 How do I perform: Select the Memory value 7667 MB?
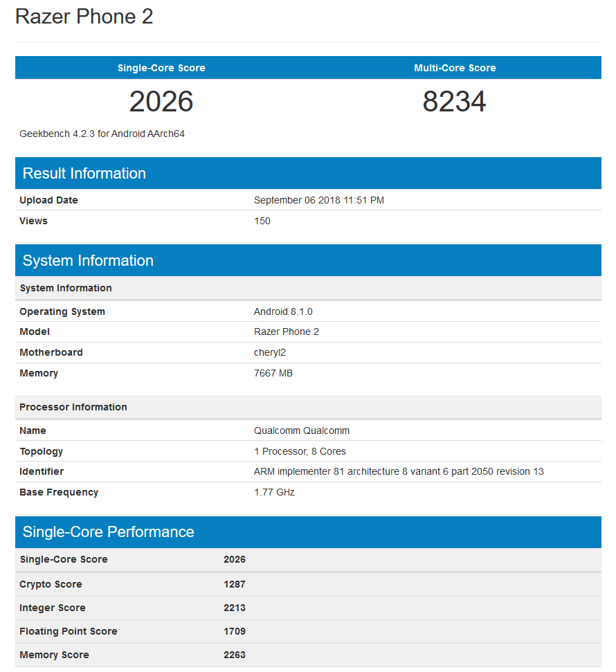pos(273,373)
